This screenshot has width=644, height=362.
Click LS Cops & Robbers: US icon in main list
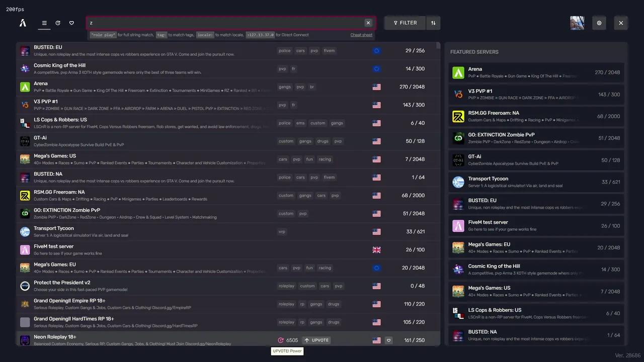[x=25, y=123]
